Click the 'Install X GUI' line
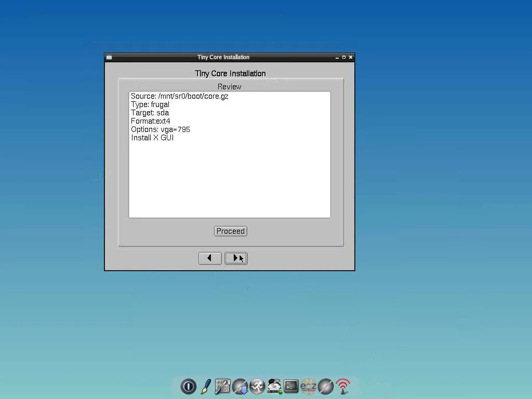 point(152,138)
